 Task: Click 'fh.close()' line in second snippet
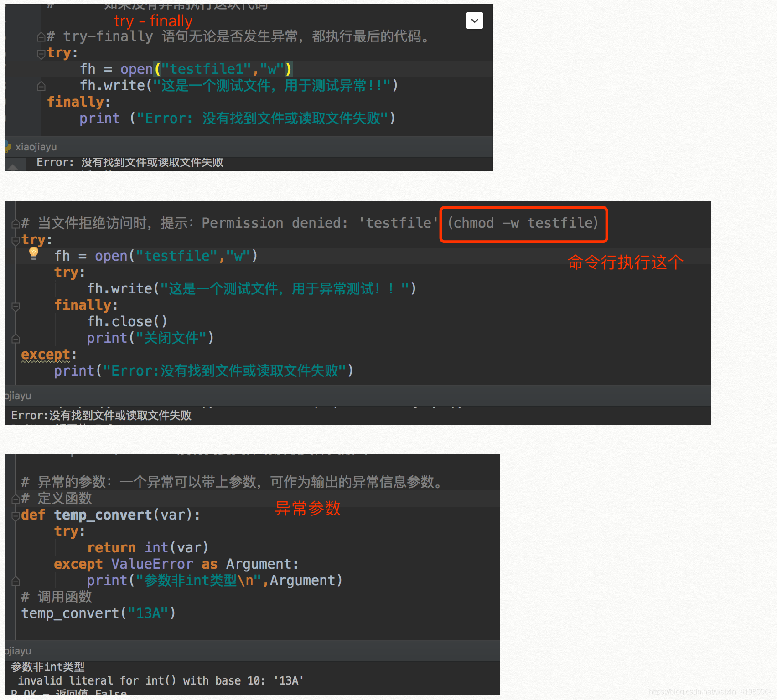(x=127, y=322)
